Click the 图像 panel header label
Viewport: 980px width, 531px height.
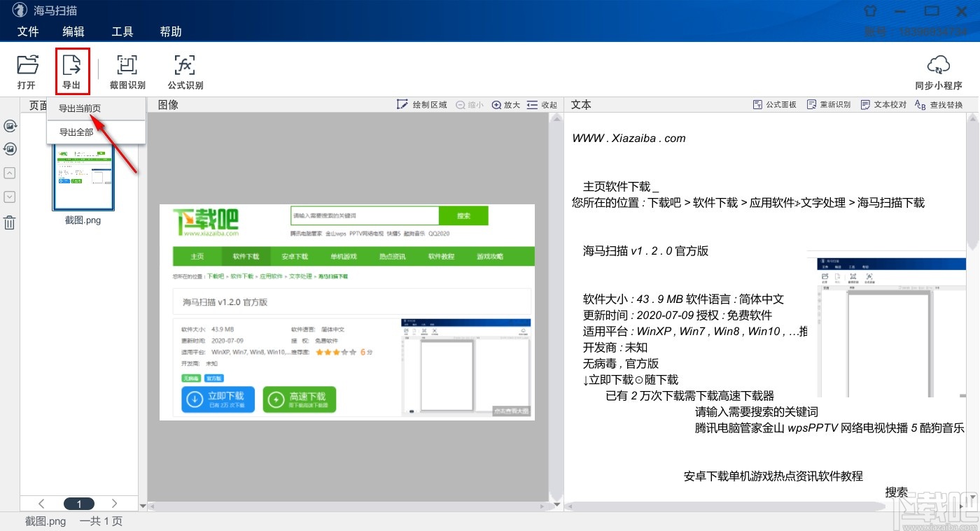tap(168, 105)
